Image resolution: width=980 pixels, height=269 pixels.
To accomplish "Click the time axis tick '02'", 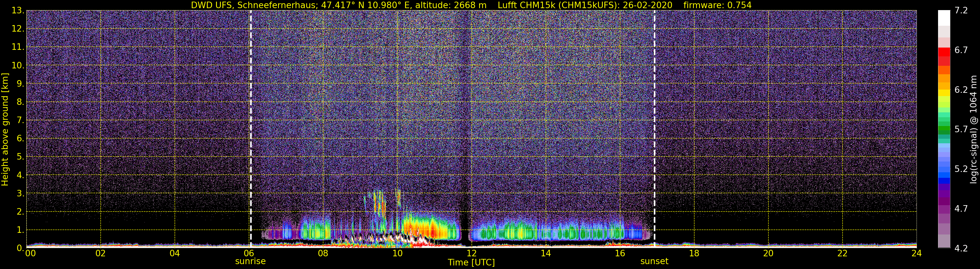I will point(101,253).
